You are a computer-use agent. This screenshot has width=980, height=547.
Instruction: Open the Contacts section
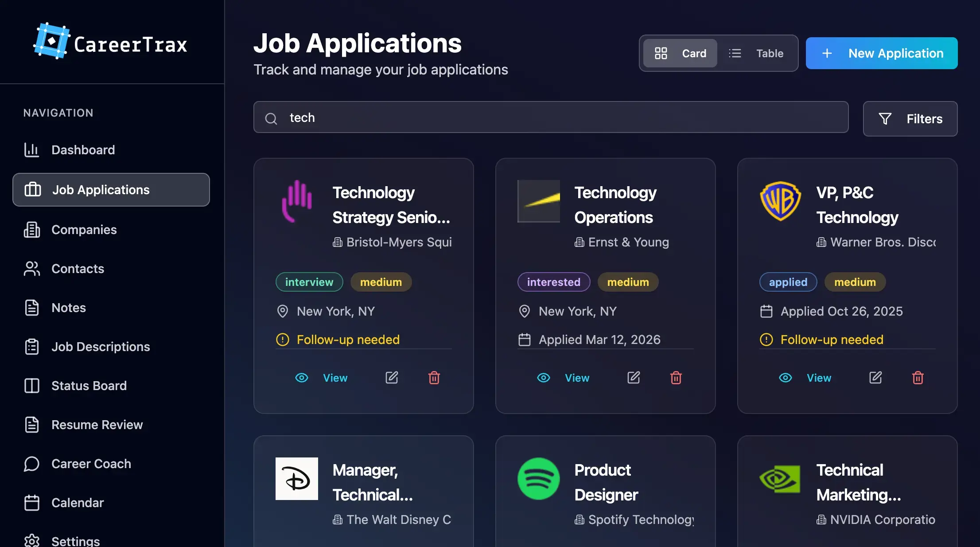78,269
